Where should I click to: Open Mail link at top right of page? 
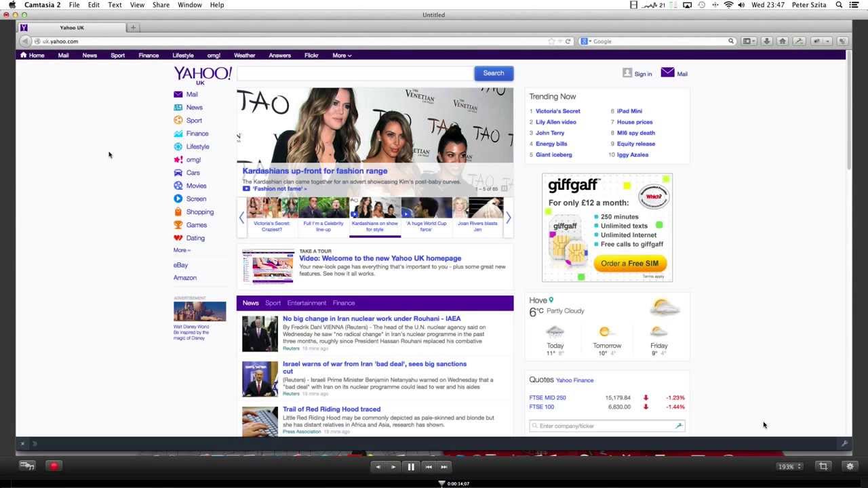(675, 73)
